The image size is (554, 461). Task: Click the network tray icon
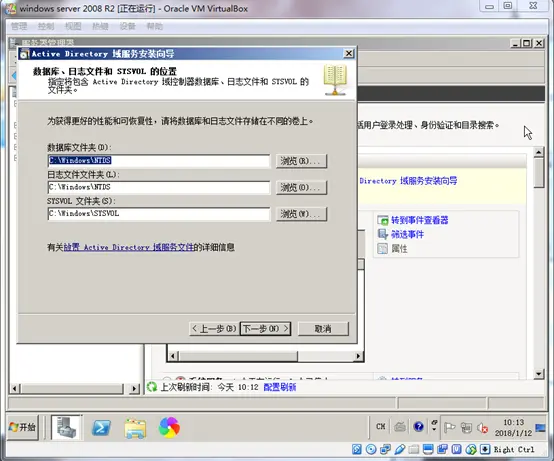coord(466,428)
